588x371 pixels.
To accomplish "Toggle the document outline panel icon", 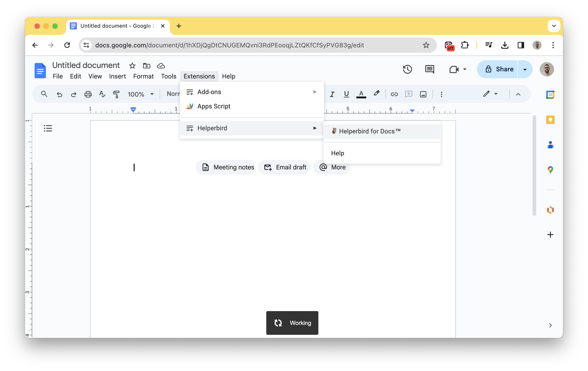I will click(x=48, y=128).
